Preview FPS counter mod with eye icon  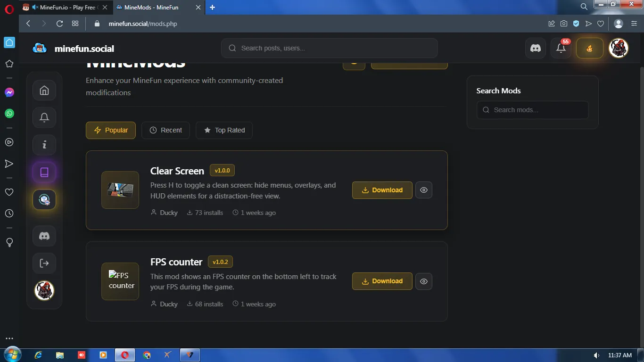[x=424, y=281]
